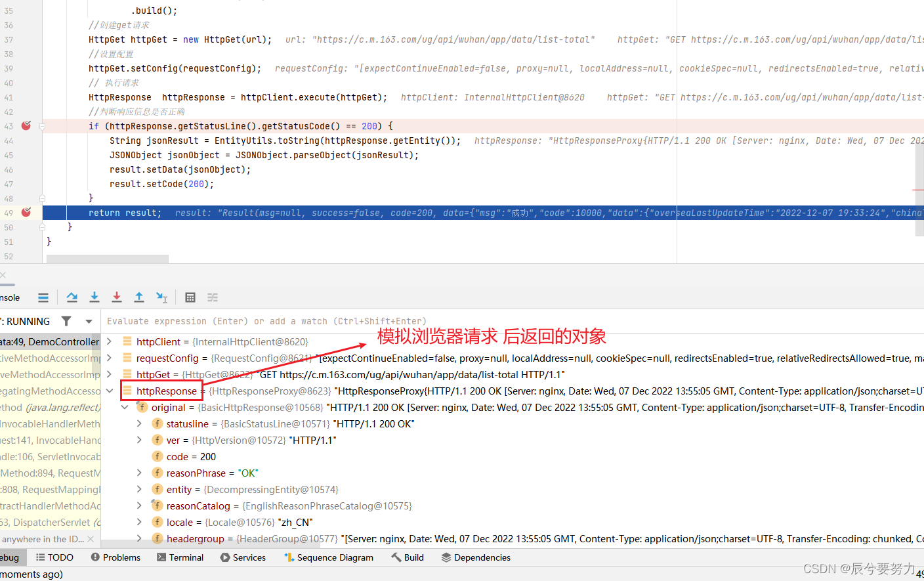Click Threads list icon beside Console
Screen dimensions: 924x581
coord(43,297)
